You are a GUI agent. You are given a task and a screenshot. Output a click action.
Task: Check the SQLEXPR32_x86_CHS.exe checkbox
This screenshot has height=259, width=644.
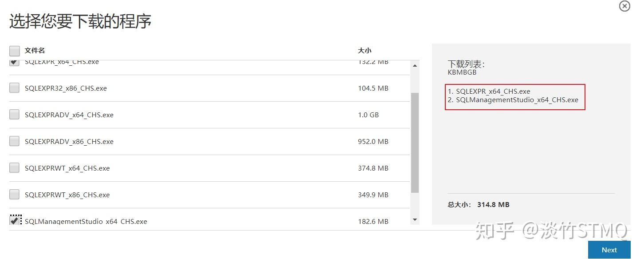tap(15, 88)
